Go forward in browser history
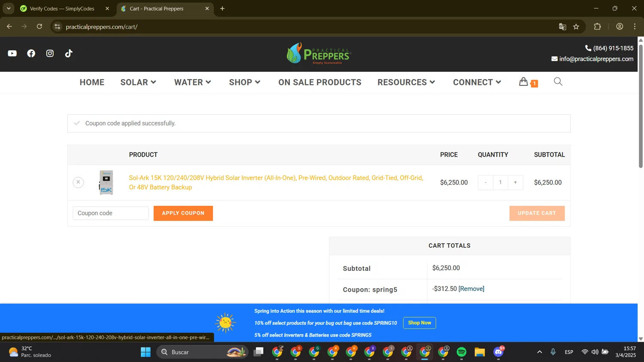Image resolution: width=644 pixels, height=362 pixels. pyautogui.click(x=24, y=27)
